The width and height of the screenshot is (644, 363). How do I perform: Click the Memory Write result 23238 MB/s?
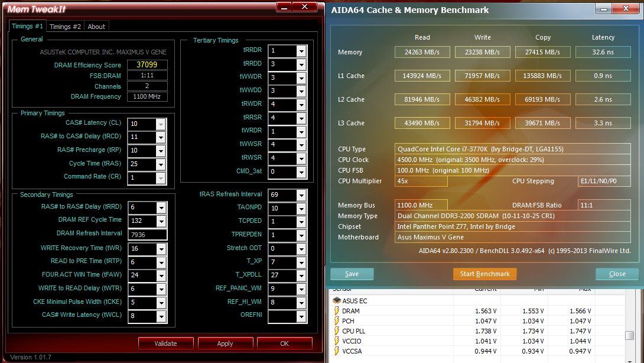pyautogui.click(x=483, y=52)
